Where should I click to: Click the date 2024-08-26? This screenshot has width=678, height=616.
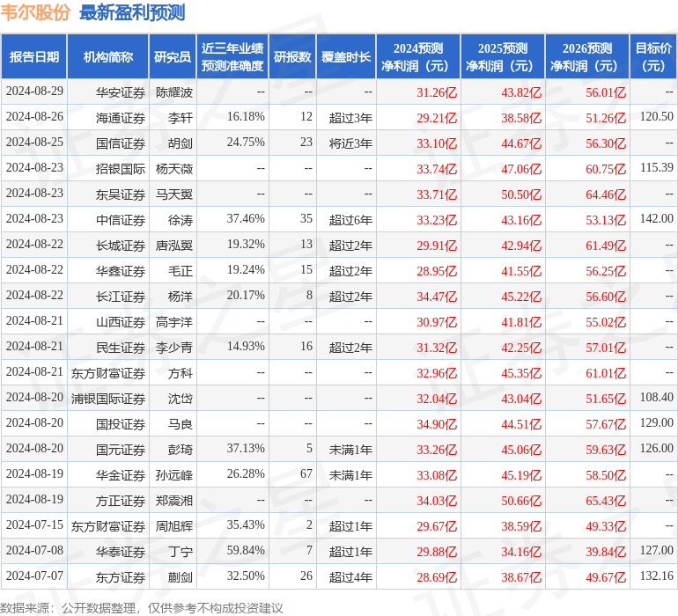34,116
